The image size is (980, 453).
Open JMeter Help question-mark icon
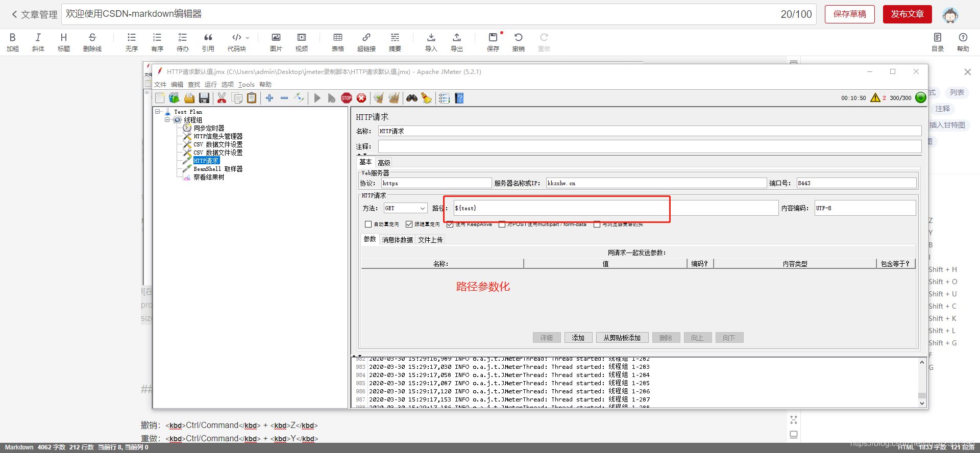tap(459, 98)
